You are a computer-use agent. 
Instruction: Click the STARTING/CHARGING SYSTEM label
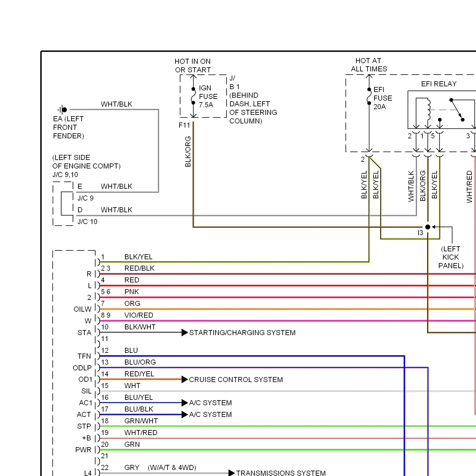(x=242, y=333)
